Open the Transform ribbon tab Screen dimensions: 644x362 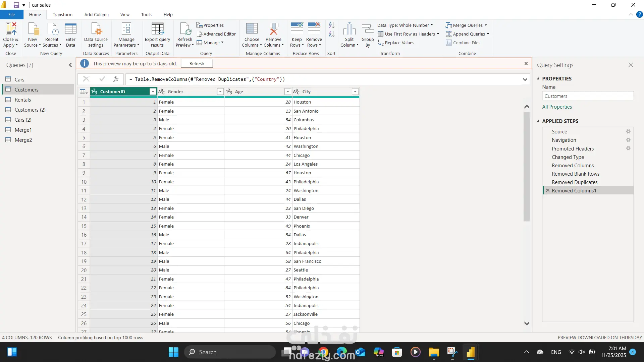[x=62, y=15]
